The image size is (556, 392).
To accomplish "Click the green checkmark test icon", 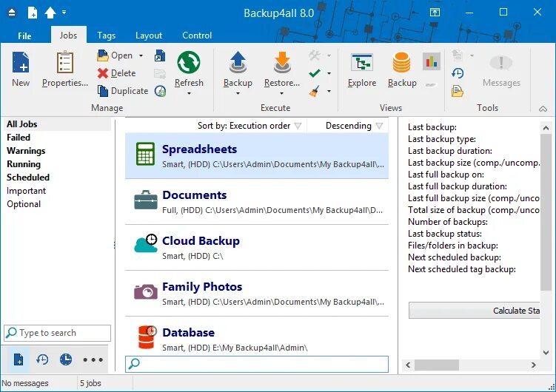I will pyautogui.click(x=315, y=73).
